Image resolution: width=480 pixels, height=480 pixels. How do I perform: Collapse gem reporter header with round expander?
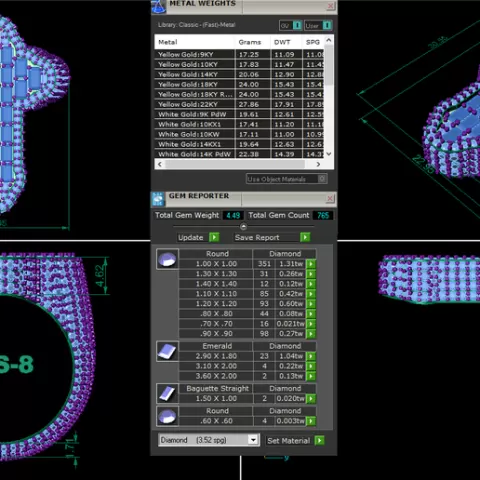tap(243, 227)
